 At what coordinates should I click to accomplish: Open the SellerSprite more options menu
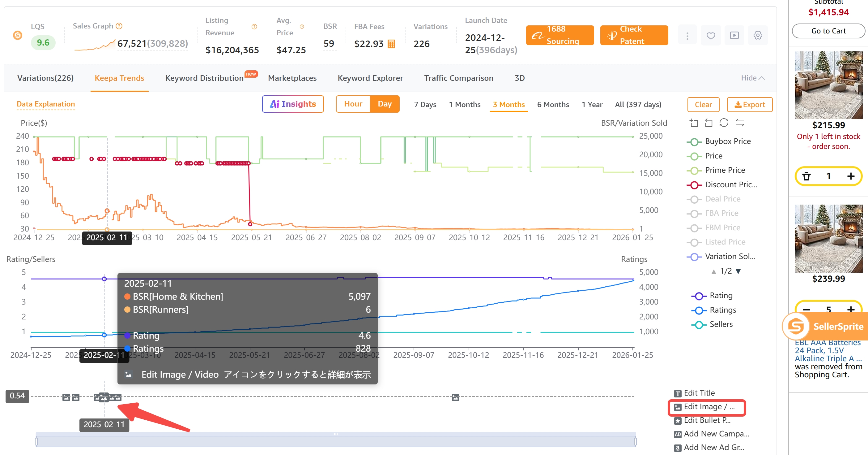click(687, 35)
